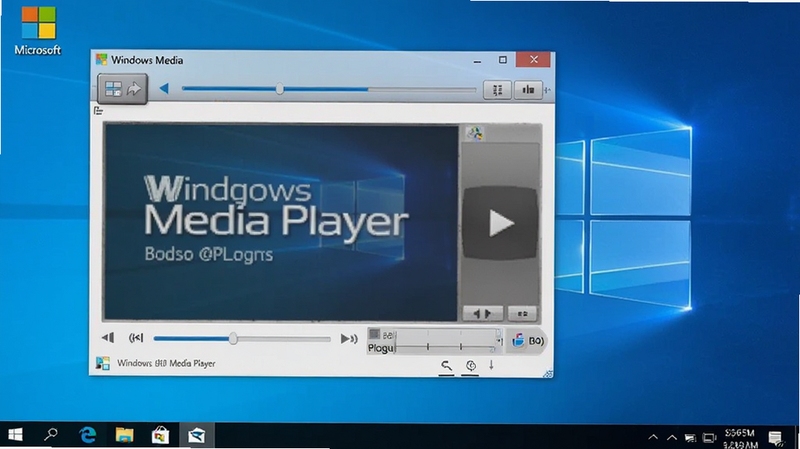Click the blue-red icon button labeled BO)
800x449 pixels.
527,341
